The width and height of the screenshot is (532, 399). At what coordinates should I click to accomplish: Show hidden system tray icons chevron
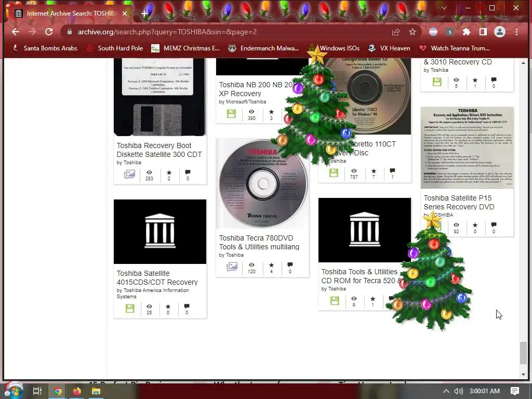pos(446,391)
